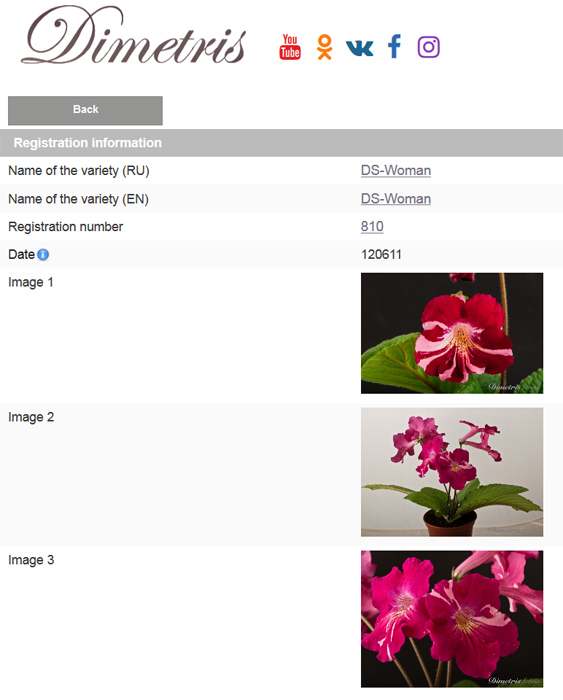Click the 'Registration number' label
Image resolution: width=563 pixels, height=700 pixels.
click(x=65, y=227)
